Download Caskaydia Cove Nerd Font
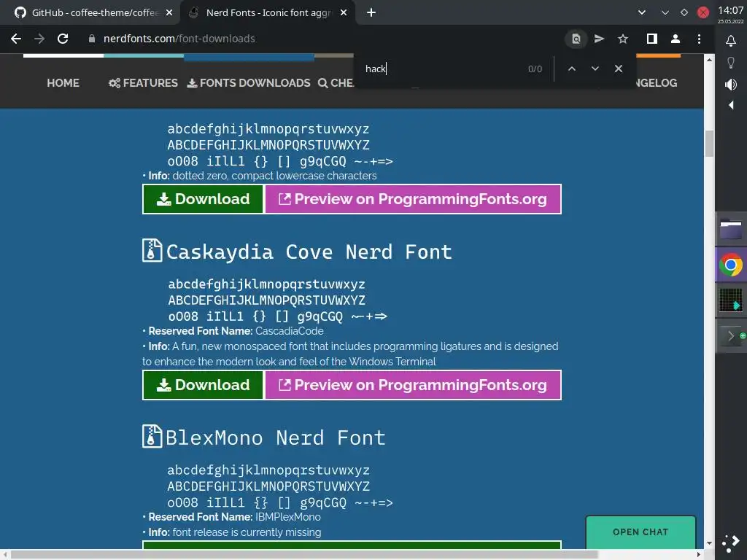 [x=203, y=385]
